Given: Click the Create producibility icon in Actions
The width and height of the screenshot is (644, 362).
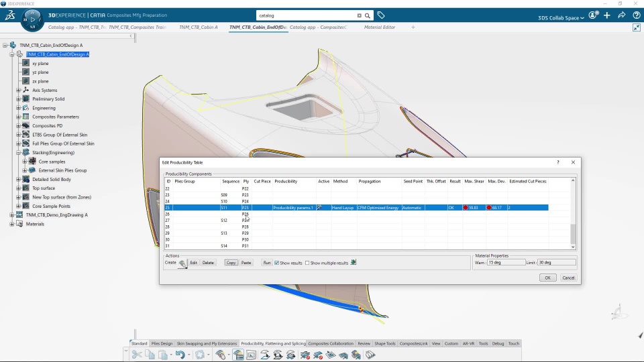Looking at the screenshot, I should coord(182,263).
